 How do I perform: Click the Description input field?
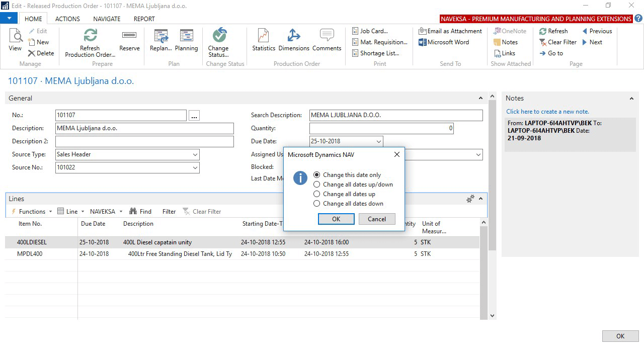click(144, 129)
